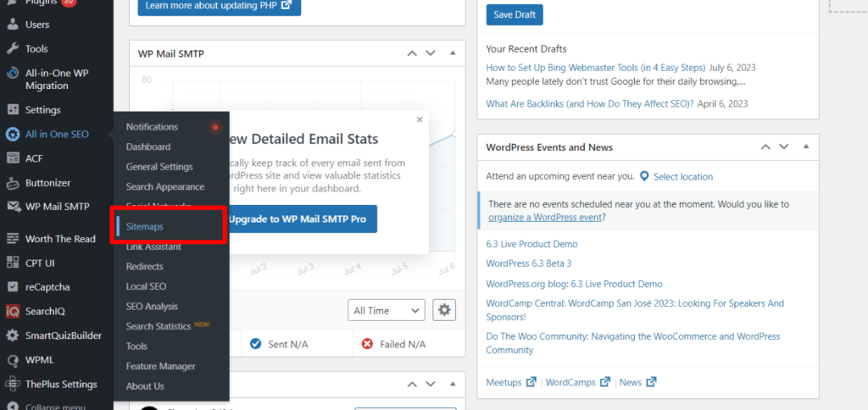
Task: Open Users in admin sidebar
Action: (37, 25)
